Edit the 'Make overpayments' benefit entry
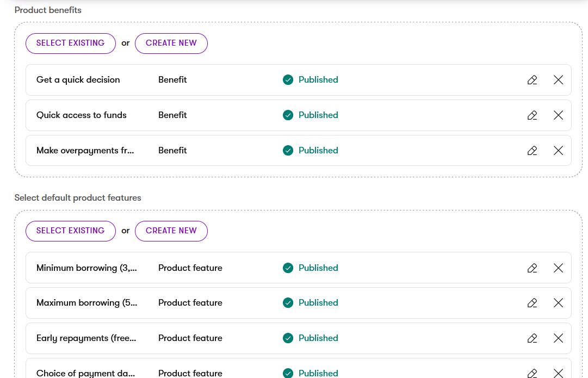The height and width of the screenshot is (378, 588). [x=532, y=150]
